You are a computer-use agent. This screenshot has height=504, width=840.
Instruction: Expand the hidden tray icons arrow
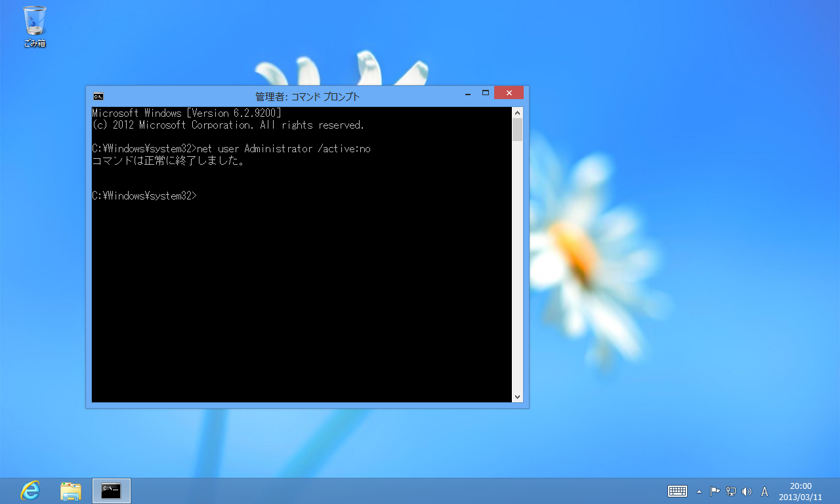699,491
